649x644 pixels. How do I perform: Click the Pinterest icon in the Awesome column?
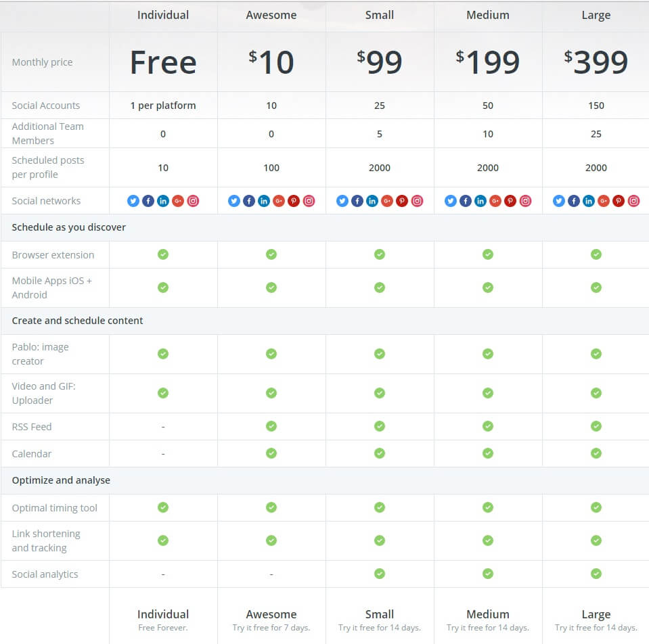(294, 201)
